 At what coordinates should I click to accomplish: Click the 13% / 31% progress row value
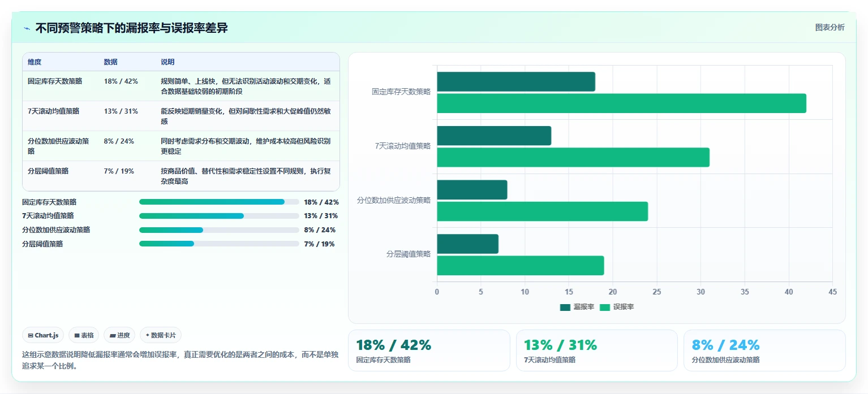click(x=321, y=216)
